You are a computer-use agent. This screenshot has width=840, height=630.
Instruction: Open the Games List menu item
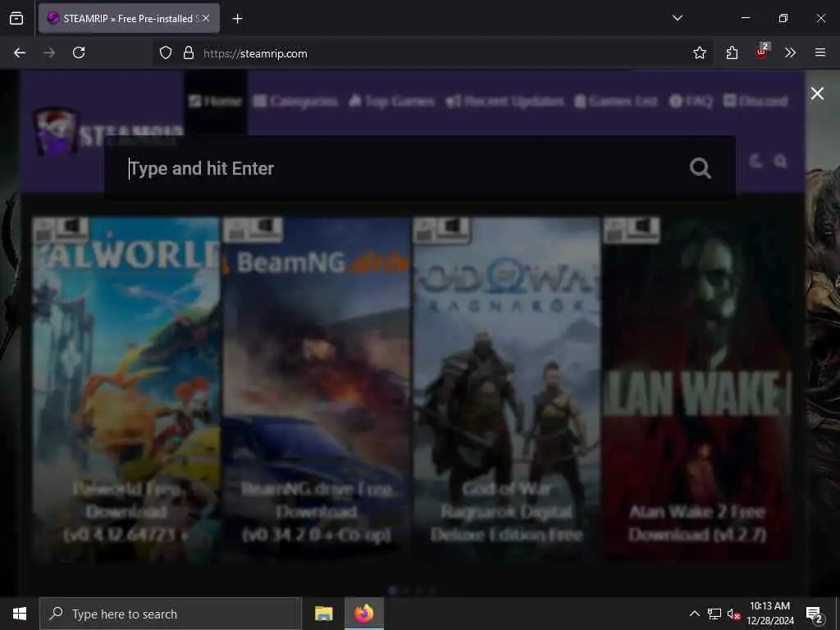tap(616, 101)
